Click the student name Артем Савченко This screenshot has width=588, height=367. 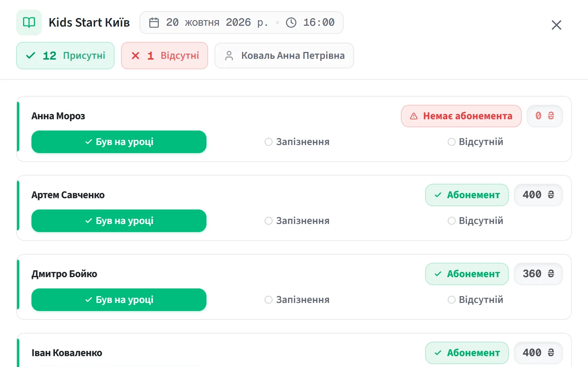click(x=68, y=195)
